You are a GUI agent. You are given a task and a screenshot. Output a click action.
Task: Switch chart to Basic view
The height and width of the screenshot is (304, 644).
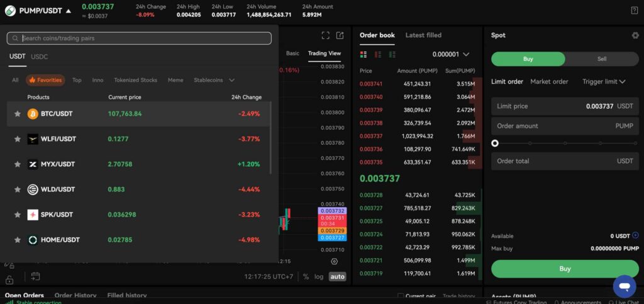[293, 53]
